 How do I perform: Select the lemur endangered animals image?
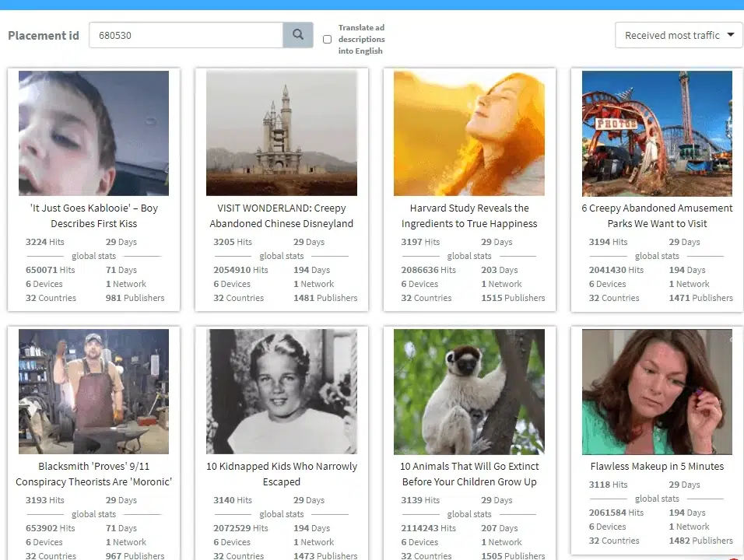click(x=469, y=391)
